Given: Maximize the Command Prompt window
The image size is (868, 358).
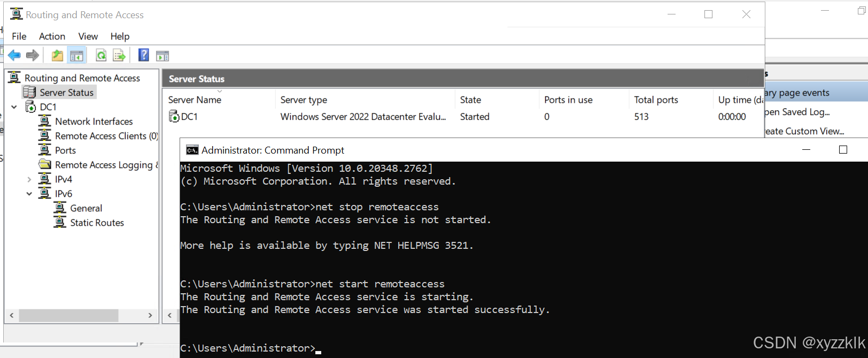Looking at the screenshot, I should pos(843,150).
